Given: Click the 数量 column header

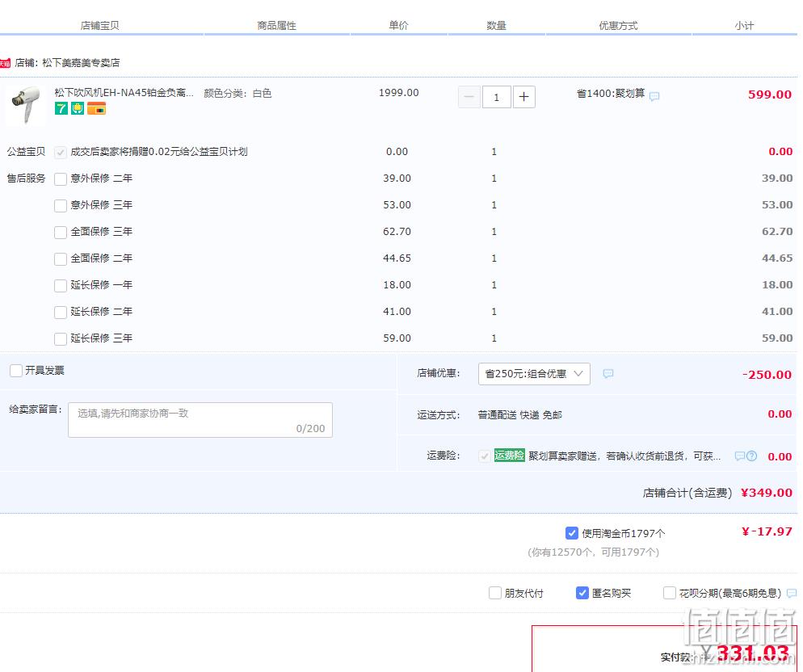Looking at the screenshot, I should (496, 26).
